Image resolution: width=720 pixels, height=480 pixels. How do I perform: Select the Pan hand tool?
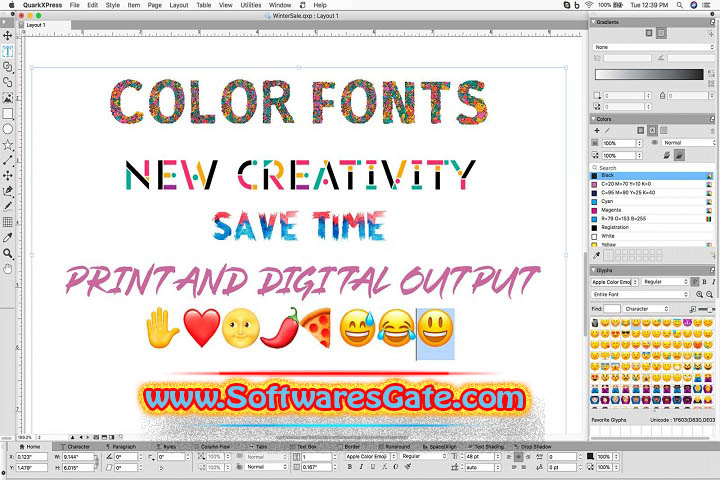coord(7,269)
